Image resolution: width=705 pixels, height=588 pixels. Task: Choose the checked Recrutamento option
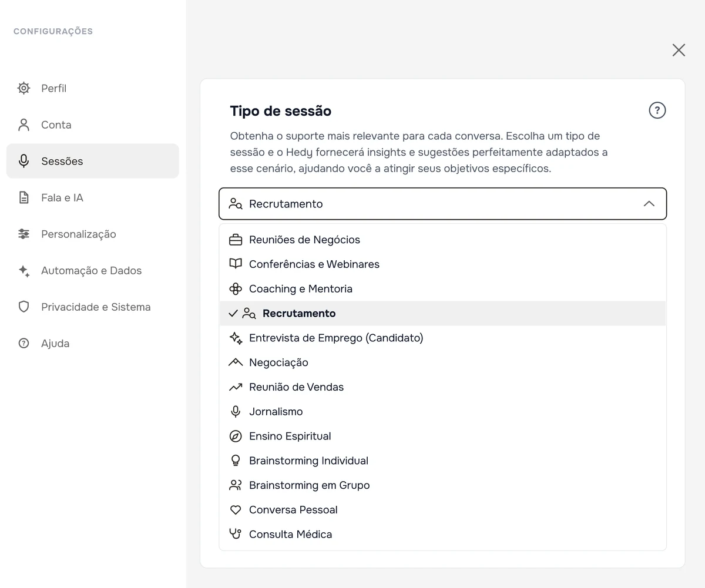[442, 313]
